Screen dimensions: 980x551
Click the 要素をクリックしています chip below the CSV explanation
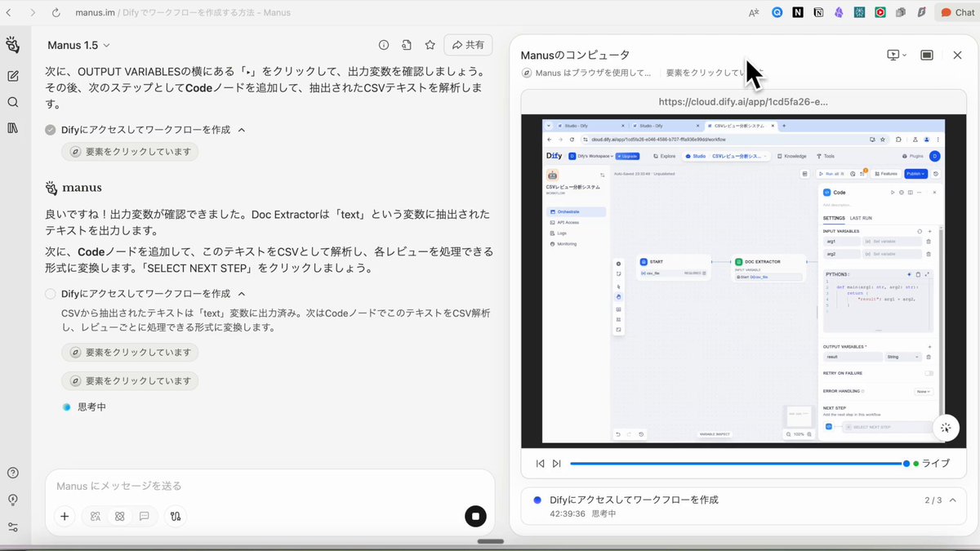[130, 353]
